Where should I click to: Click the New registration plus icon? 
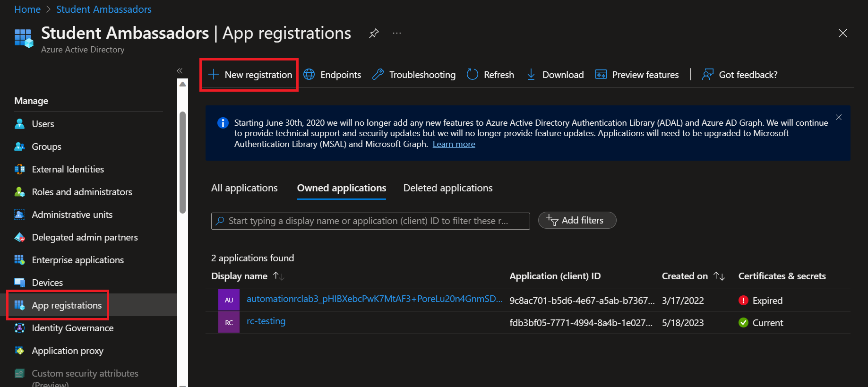coord(214,75)
